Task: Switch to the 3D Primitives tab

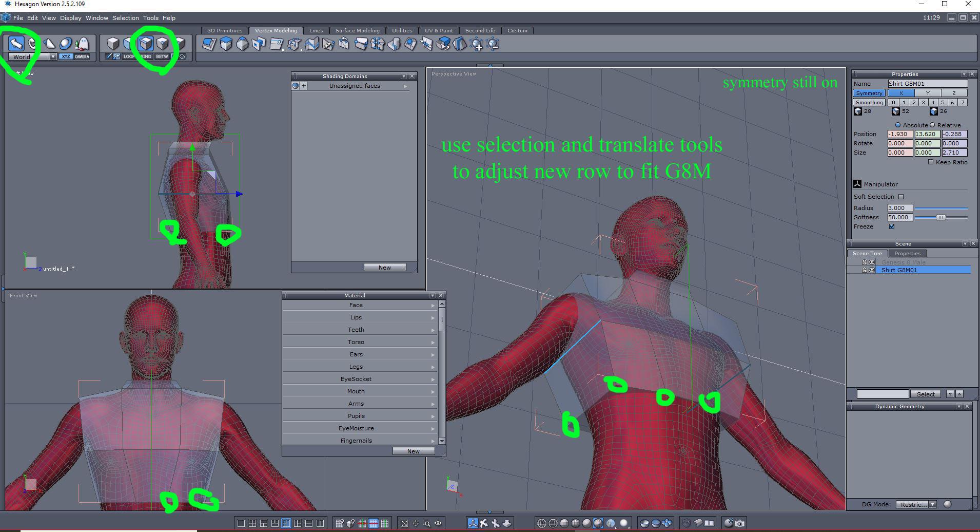Action: pos(225,30)
